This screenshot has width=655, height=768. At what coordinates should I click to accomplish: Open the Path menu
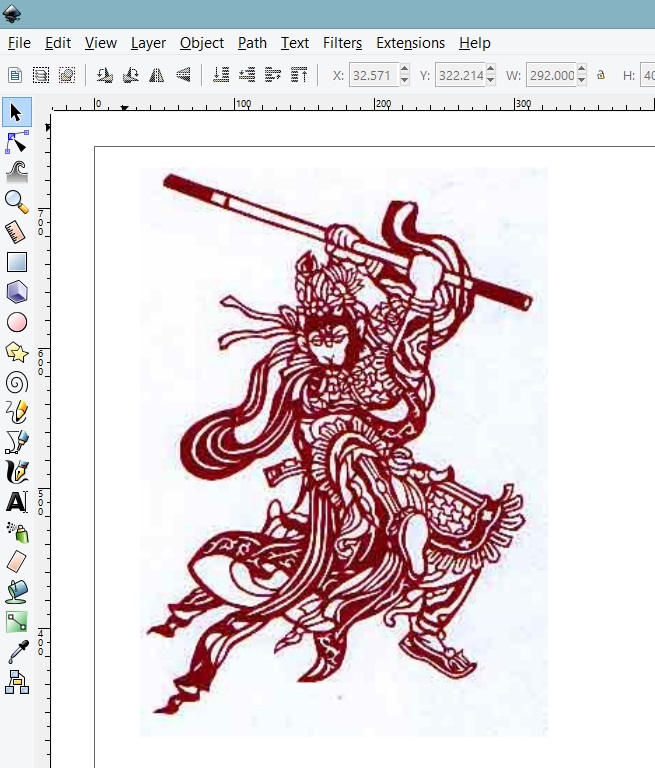point(252,43)
